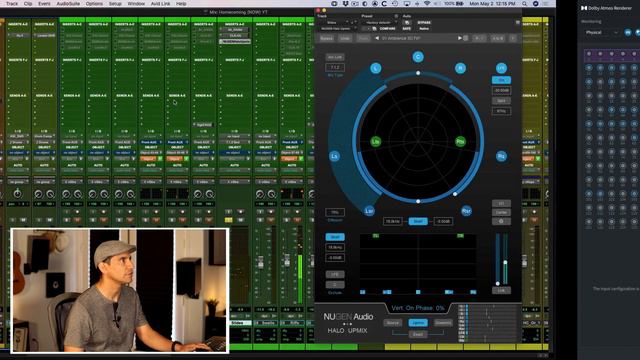Open the Clip menu

pos(28,3)
